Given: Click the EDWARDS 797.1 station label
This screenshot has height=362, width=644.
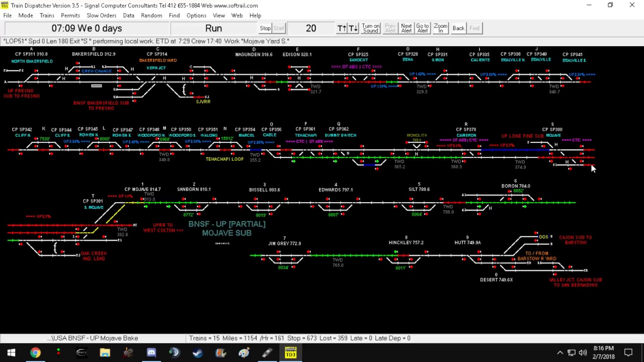Looking at the screenshot, I should 336,190.
